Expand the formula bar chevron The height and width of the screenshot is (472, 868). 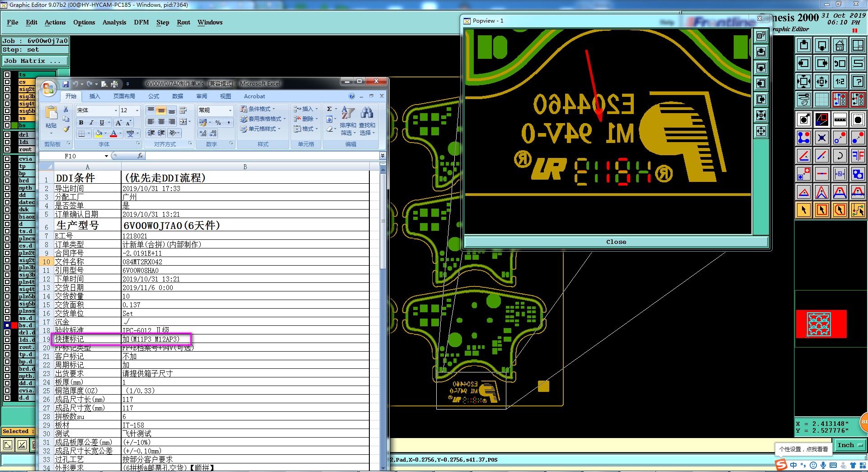tap(382, 156)
